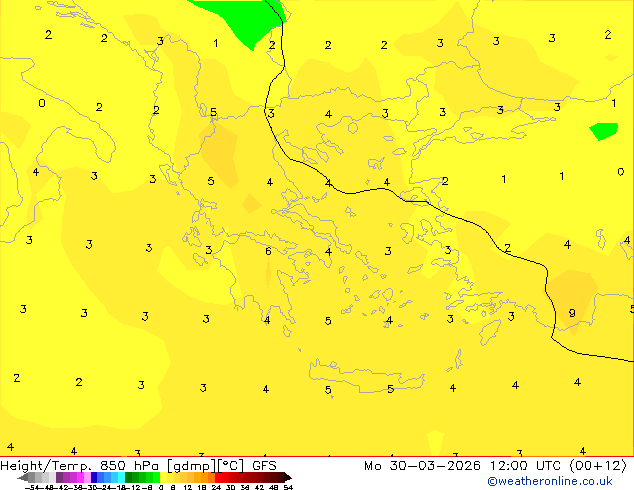
Task: Click the '[gdmp]' unit text
Action: click(x=192, y=466)
